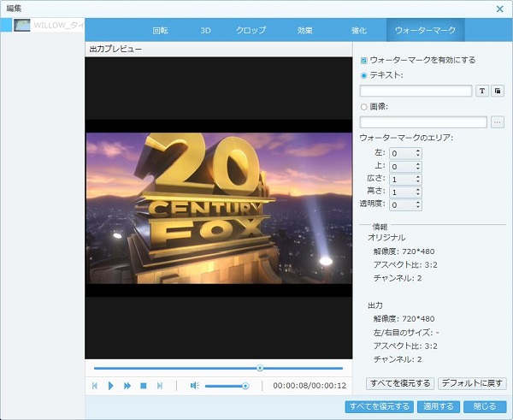
Task: Skip to the next frame
Action: point(160,386)
